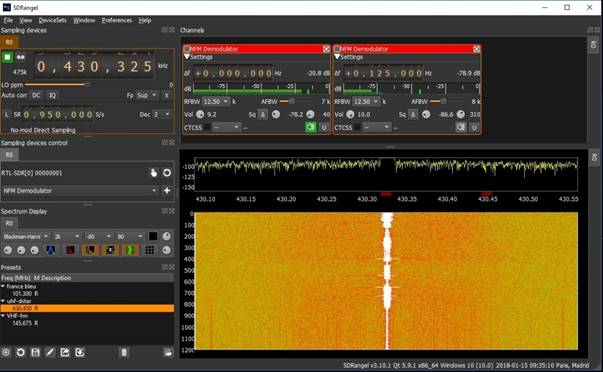Click the device selection hand icon

pos(153,173)
